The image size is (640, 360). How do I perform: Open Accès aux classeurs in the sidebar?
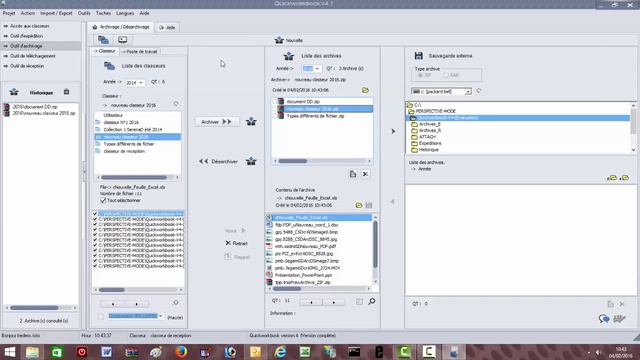[x=29, y=26]
